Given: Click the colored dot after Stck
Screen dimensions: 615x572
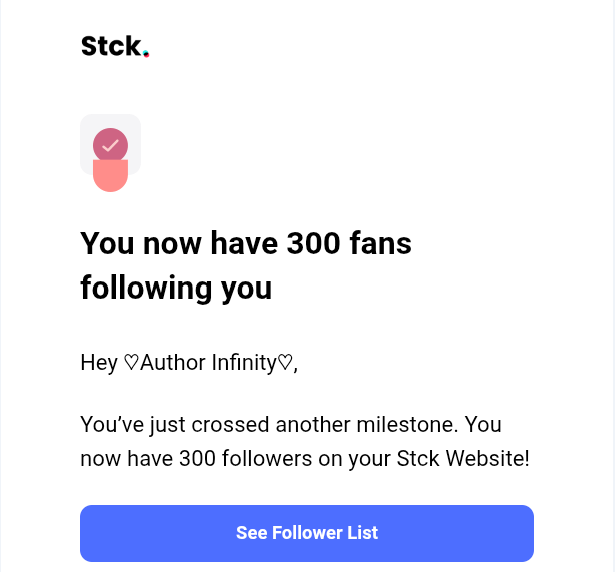Looking at the screenshot, I should pyautogui.click(x=146, y=54).
